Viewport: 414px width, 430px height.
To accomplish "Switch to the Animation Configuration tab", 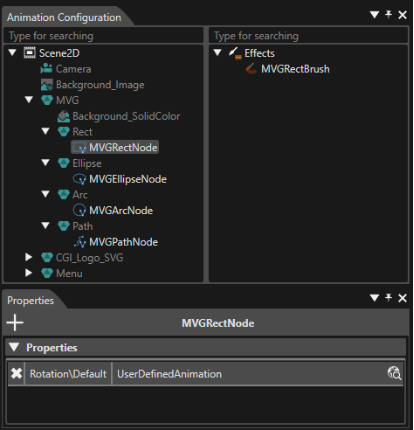I will [64, 17].
